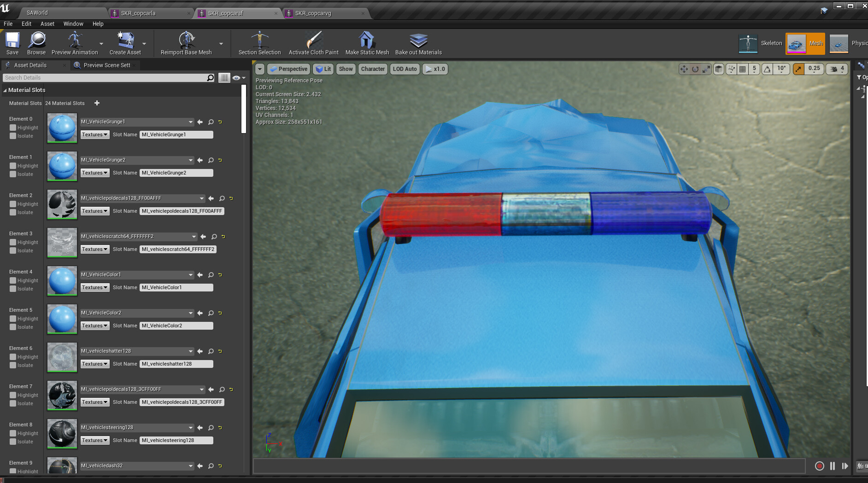Use selected asset for MI_VehicleGrunge1 slot
Viewport: 868px width, 483px height.
coord(200,122)
